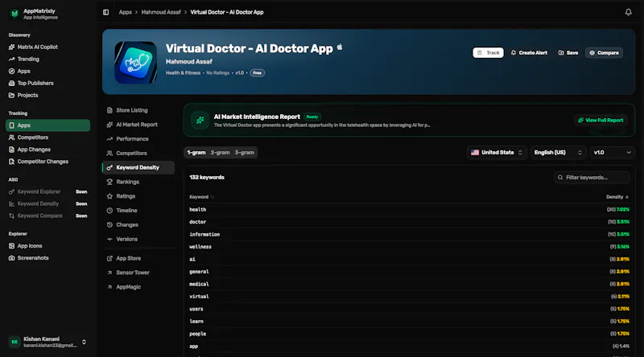The height and width of the screenshot is (357, 644).
Task: Open v1.0 version dropdown
Action: point(613,153)
